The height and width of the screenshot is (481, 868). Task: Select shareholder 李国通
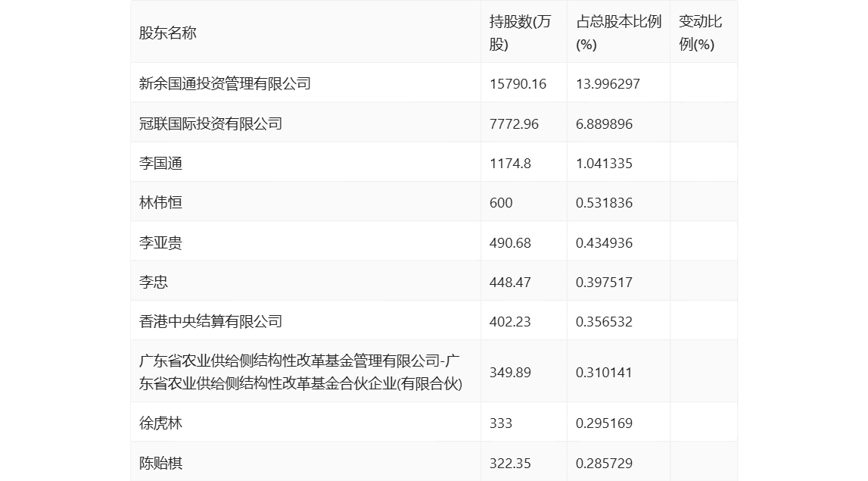[x=160, y=164]
